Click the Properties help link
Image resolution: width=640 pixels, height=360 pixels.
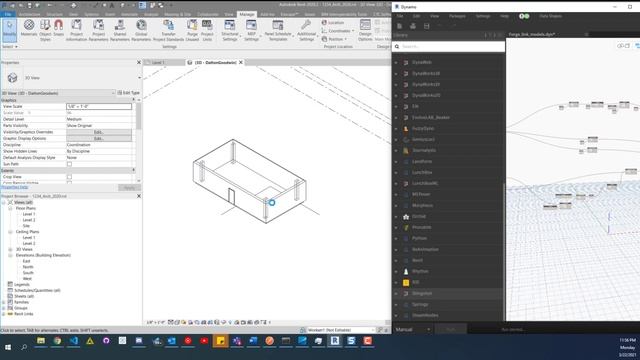tap(14, 187)
